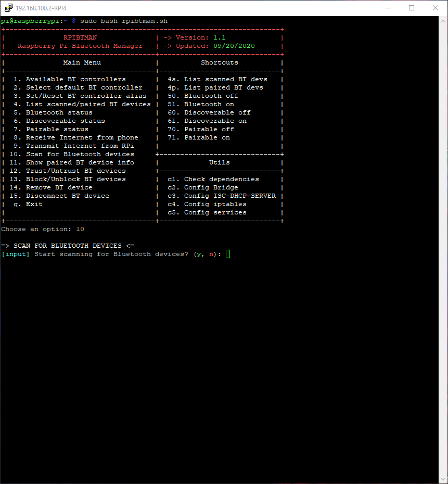
Task: Click '9. Transmit Internet from RPi' line
Action: click(74, 146)
